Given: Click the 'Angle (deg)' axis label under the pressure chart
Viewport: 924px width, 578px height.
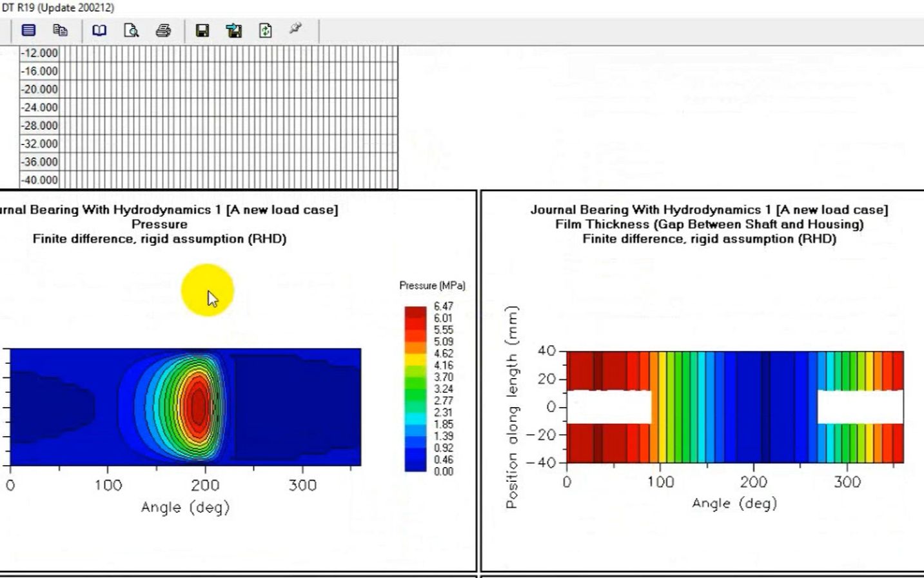Looking at the screenshot, I should [x=186, y=508].
